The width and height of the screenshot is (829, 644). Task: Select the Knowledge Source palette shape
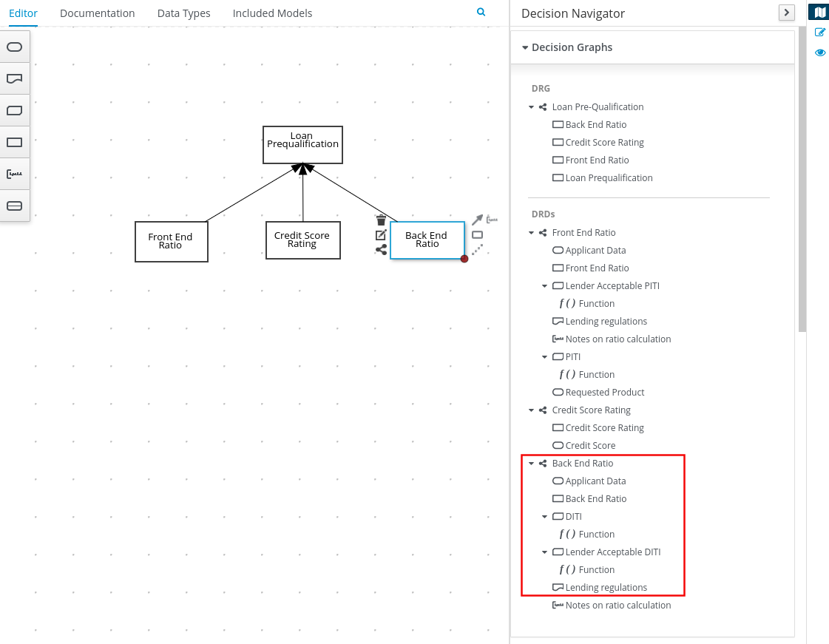click(15, 78)
